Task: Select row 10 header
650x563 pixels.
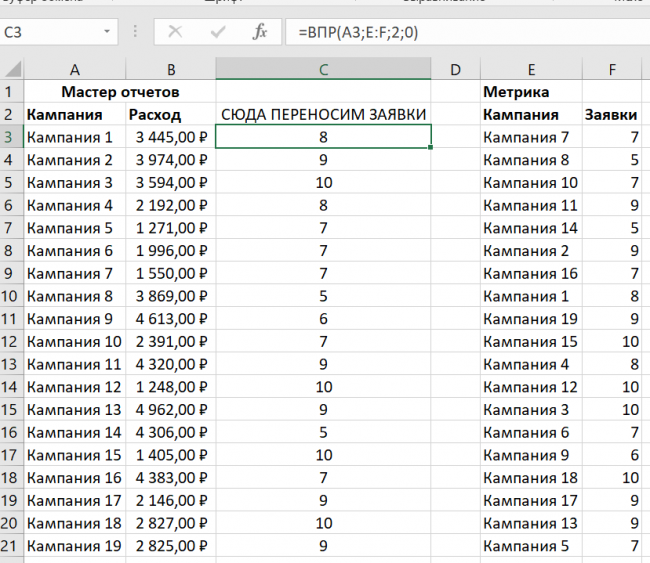Action: tap(11, 296)
